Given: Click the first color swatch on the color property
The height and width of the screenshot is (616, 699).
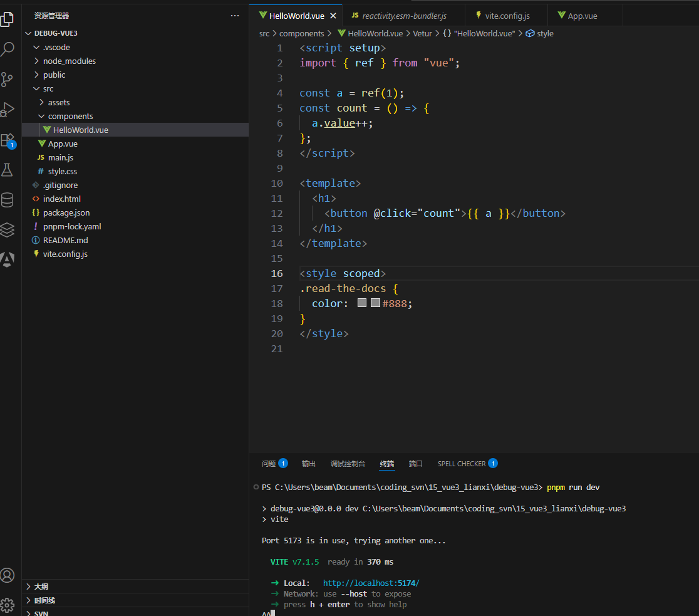Looking at the screenshot, I should 361,303.
